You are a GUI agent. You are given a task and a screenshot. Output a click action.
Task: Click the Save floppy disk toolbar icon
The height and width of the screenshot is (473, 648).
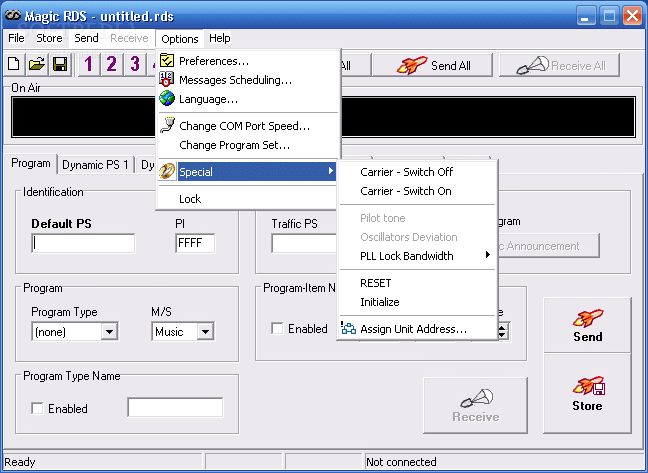tap(60, 64)
